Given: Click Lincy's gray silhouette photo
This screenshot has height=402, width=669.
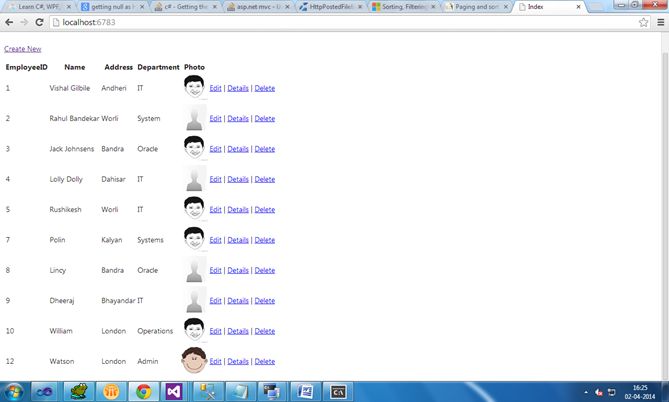Looking at the screenshot, I should click(194, 270).
